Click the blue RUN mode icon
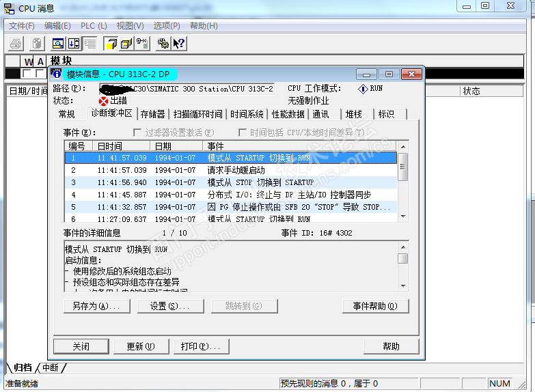The image size is (535, 392). 362,89
